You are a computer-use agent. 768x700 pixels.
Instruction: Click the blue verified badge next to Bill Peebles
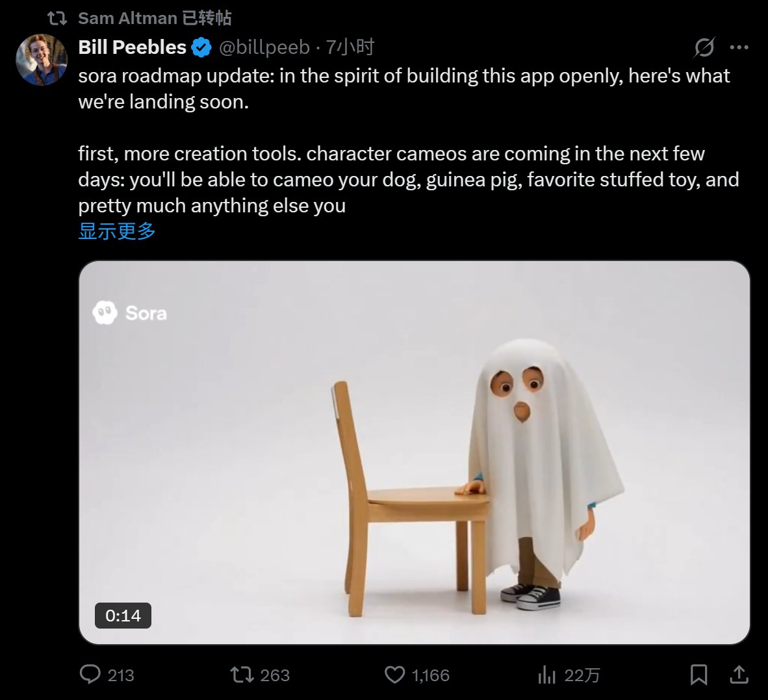point(201,47)
